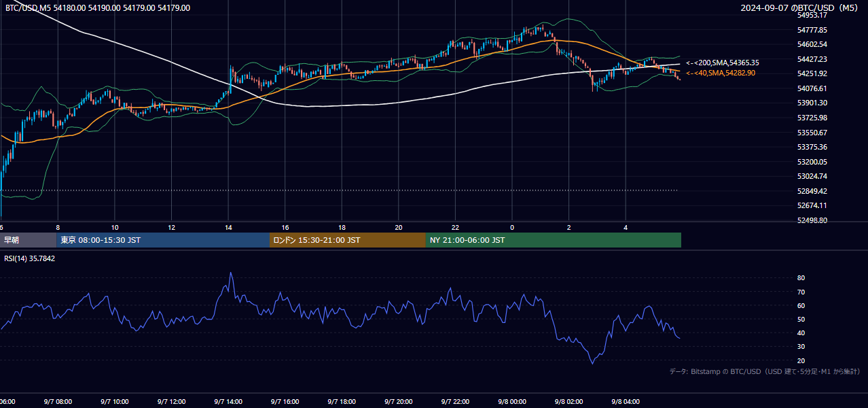
Task: Click RSI axis level 20
Action: [x=801, y=360]
